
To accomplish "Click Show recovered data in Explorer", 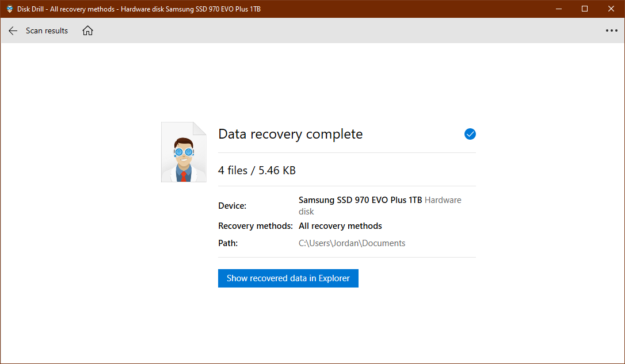I will coord(288,278).
